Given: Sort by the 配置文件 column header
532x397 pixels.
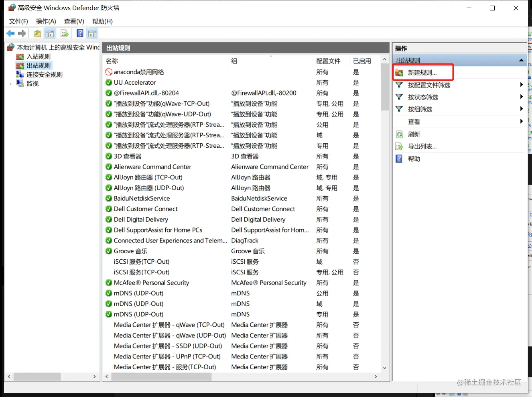Looking at the screenshot, I should [x=332, y=61].
